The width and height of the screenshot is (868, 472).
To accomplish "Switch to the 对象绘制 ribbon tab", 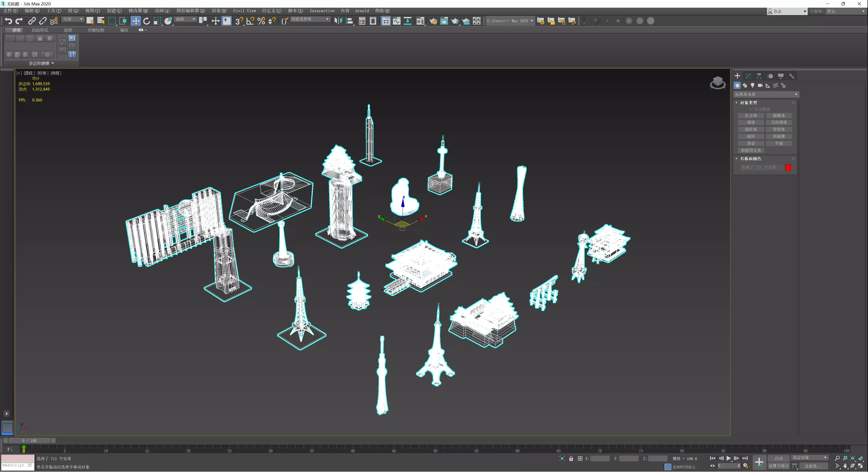I will coord(96,30).
